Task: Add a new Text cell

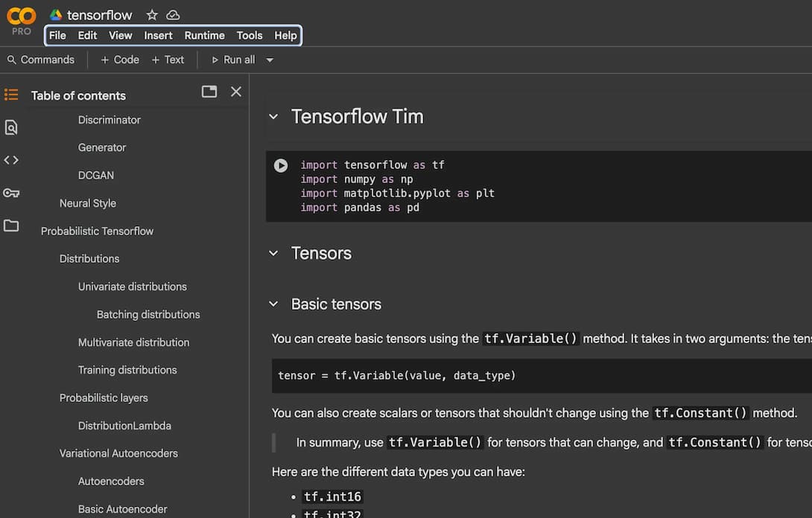Action: (x=168, y=60)
